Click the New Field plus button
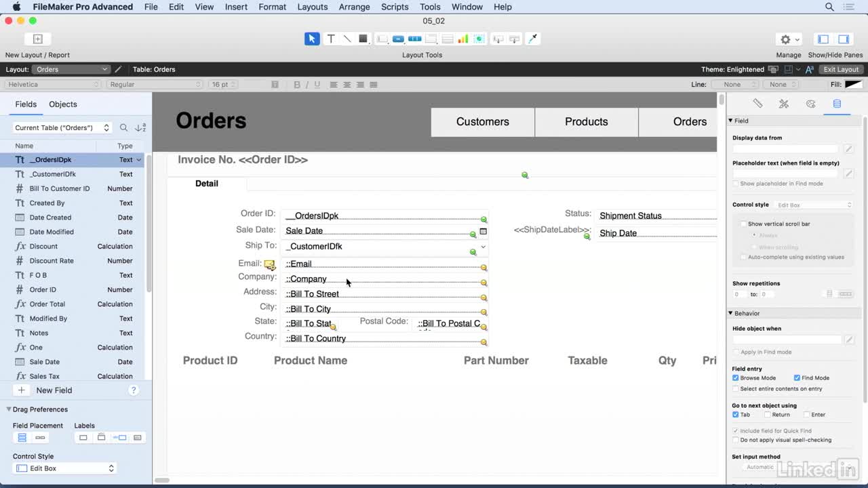The height and width of the screenshot is (488, 868). tap(22, 390)
